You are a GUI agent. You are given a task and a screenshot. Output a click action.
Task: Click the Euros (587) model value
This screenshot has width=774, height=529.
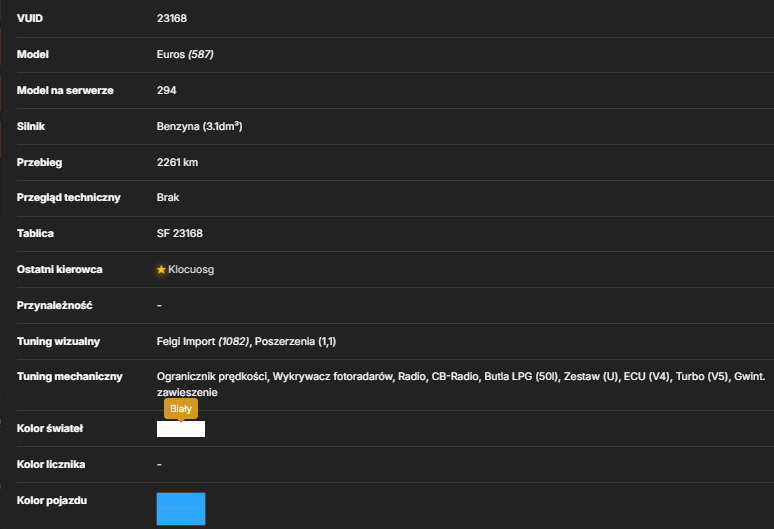(185, 54)
